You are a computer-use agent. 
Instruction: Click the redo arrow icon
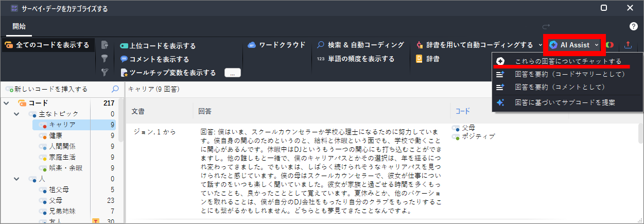tap(547, 26)
